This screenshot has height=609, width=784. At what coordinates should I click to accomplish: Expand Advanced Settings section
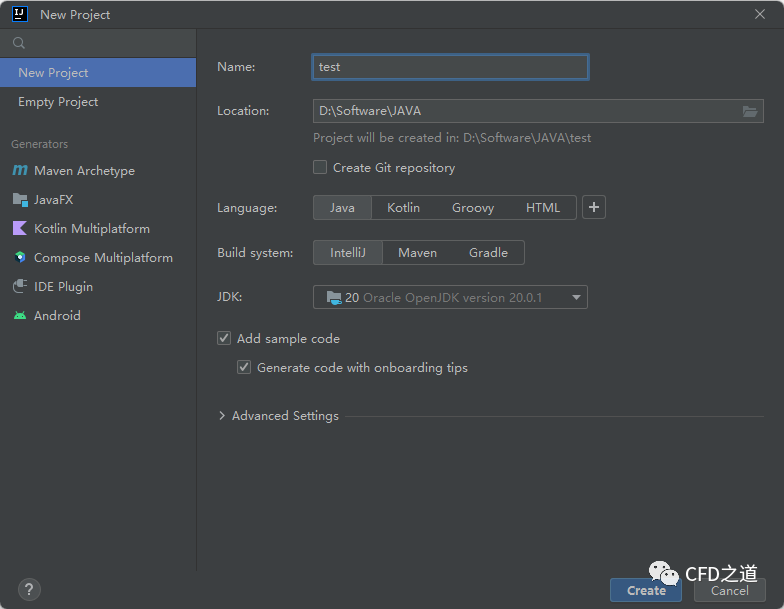point(222,416)
